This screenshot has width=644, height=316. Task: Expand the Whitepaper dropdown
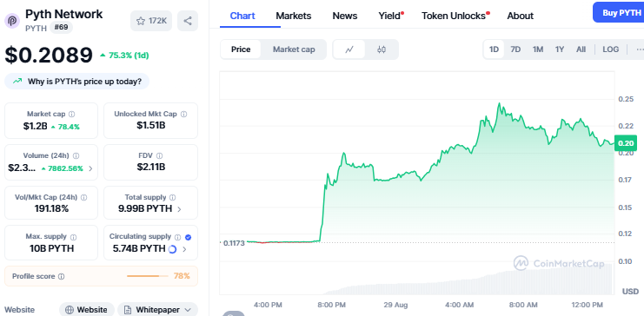(157, 310)
